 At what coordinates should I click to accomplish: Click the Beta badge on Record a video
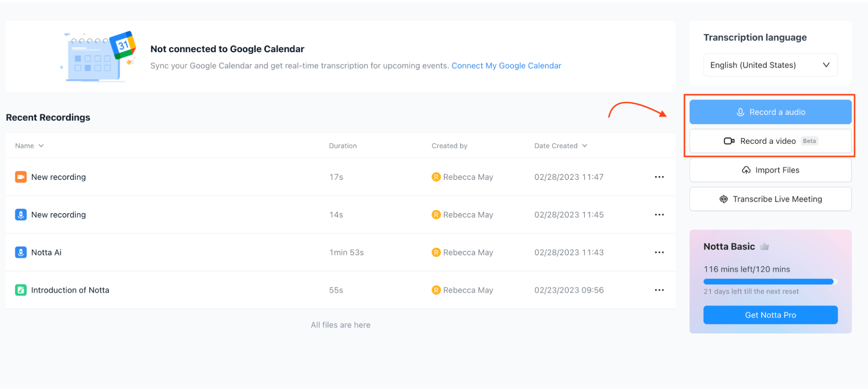pyautogui.click(x=809, y=141)
